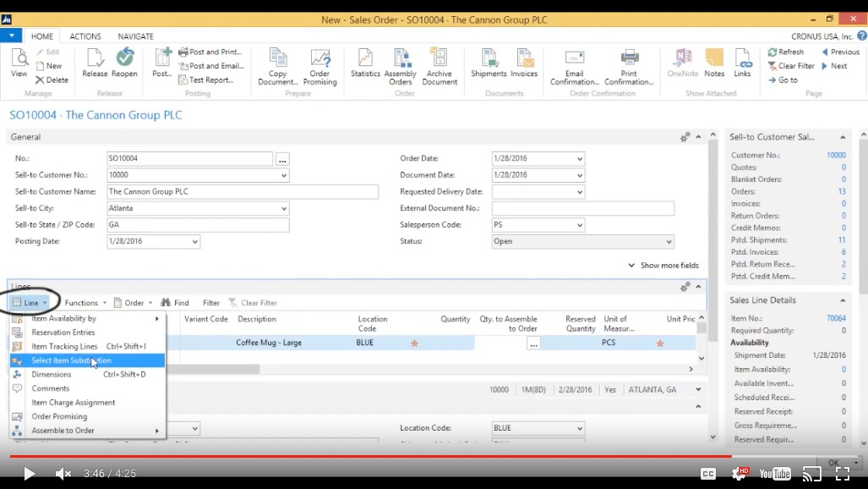This screenshot has width=868, height=489.
Task: Clear Filter in Lines toolbar
Action: (x=253, y=303)
